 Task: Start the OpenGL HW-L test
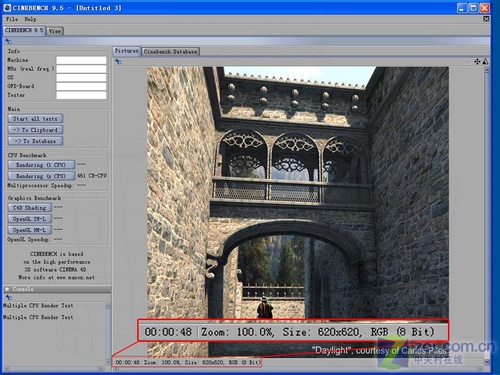[29, 230]
